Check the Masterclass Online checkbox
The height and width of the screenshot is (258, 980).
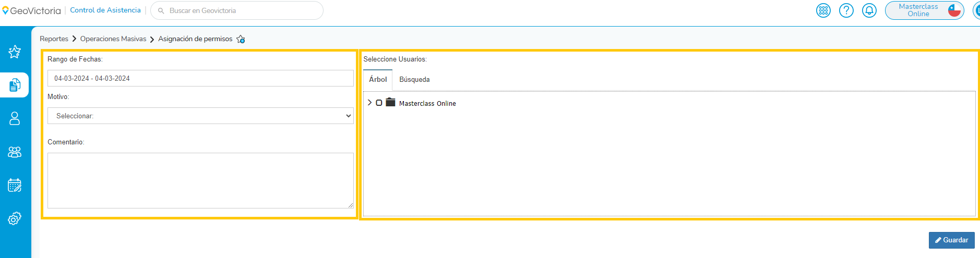(x=379, y=103)
